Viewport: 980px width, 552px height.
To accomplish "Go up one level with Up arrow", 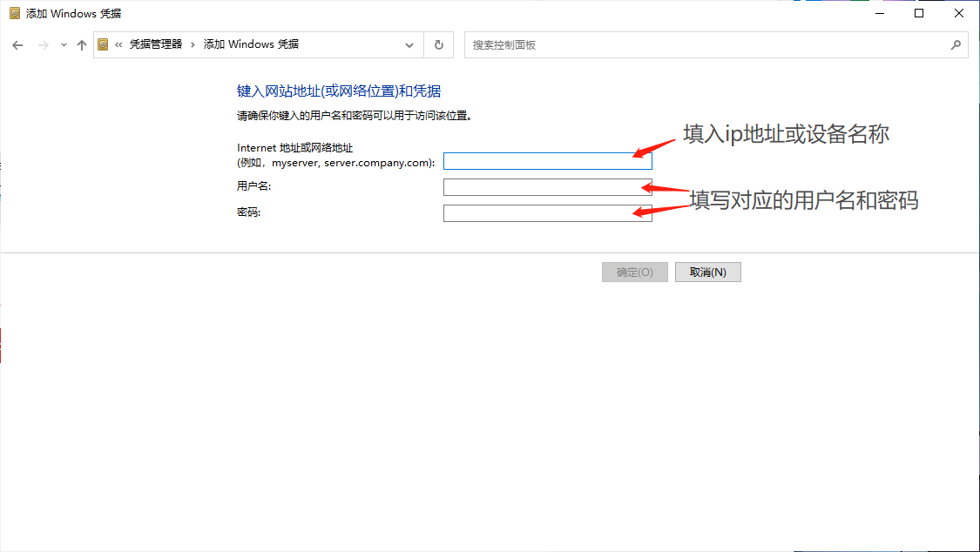I will pos(82,45).
